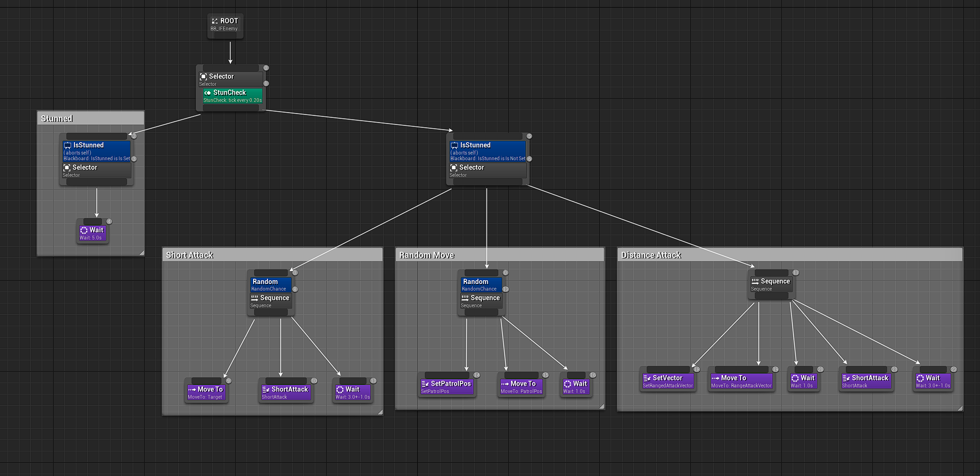Click output pin of Distance Attack Sequence
Image resolution: width=980 pixels, height=476 pixels.
click(771, 296)
